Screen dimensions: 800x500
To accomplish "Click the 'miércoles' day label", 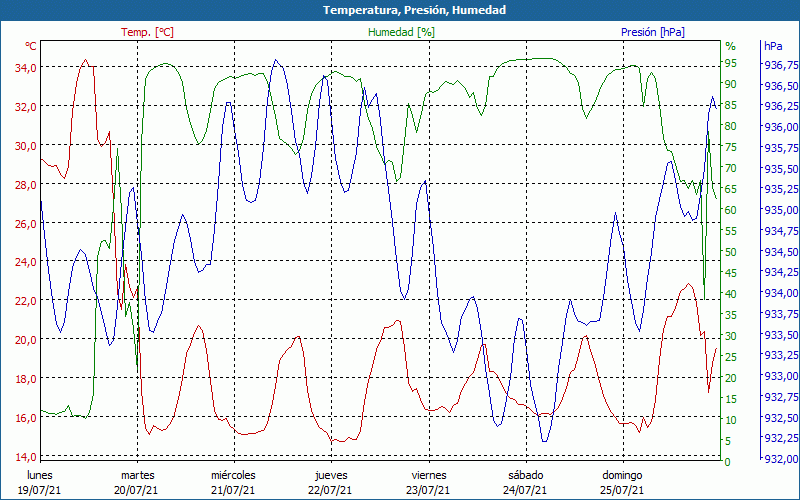I will [233, 475].
